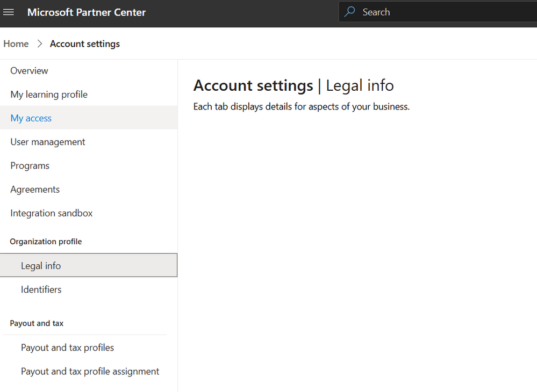Open Integration sandbox settings

[52, 213]
